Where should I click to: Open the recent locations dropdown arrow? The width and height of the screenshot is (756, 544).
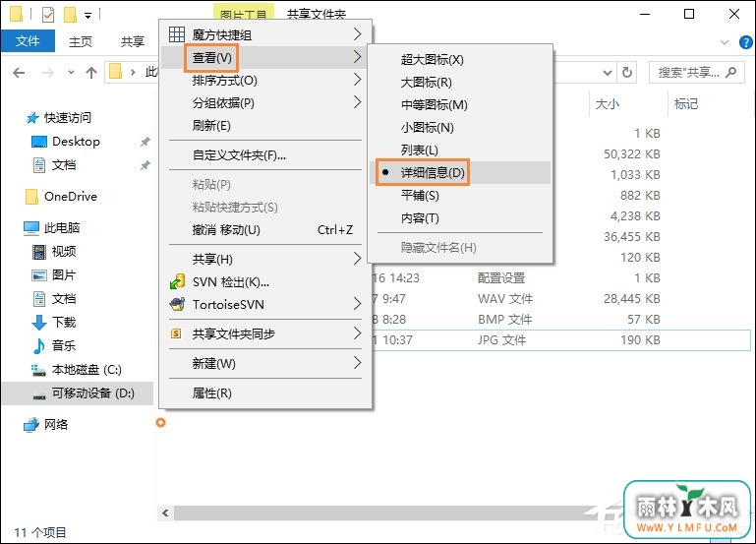click(x=71, y=73)
